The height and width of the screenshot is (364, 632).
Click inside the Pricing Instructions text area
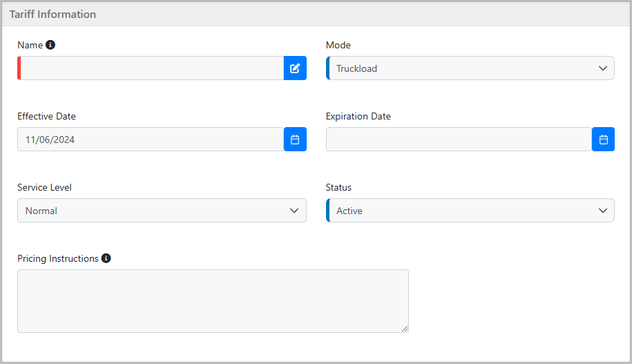point(213,301)
